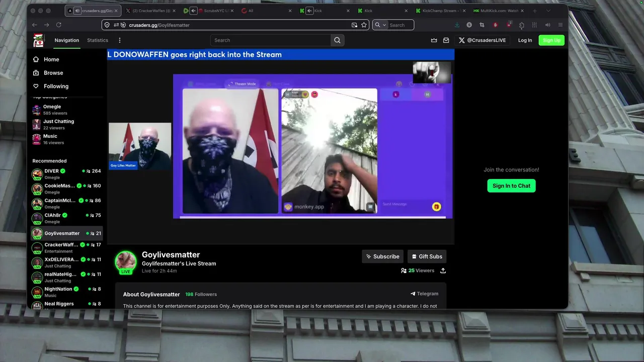Unmute the ScrubsNYC tab audio icon
The width and height of the screenshot is (644, 362).
(x=193, y=11)
